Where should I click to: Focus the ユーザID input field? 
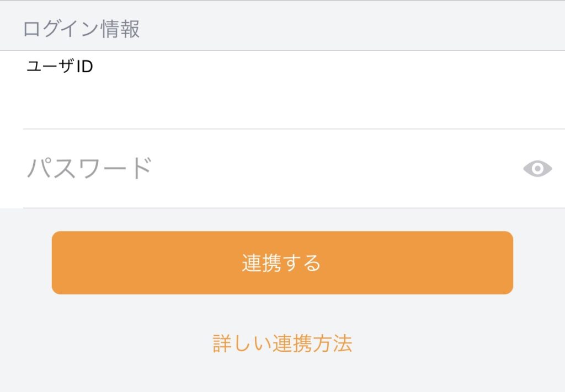(276, 99)
